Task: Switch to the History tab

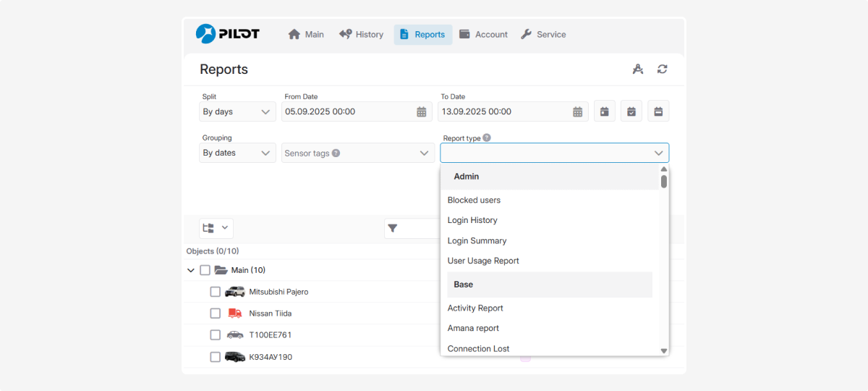Action: (361, 34)
